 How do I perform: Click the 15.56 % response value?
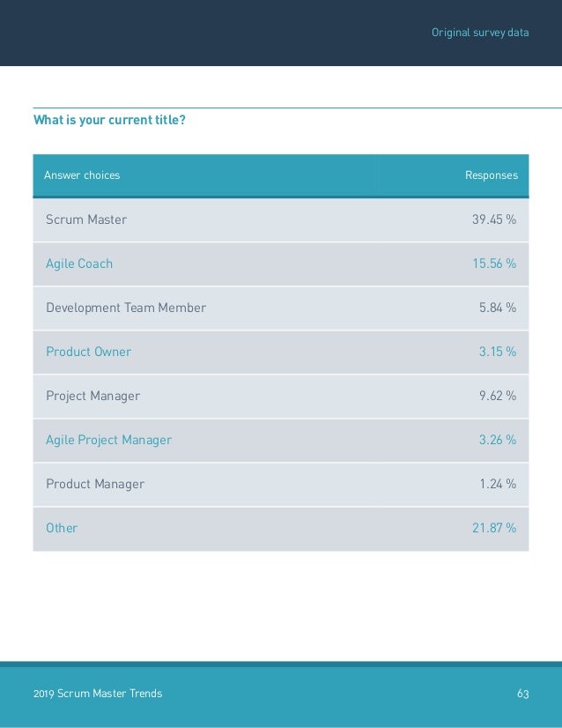click(x=494, y=264)
